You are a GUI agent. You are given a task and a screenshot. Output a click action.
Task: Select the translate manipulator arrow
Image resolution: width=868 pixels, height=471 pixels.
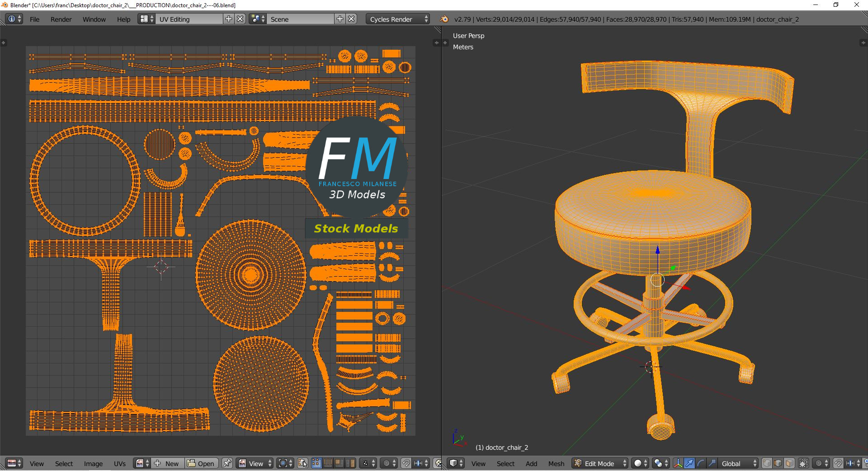[689, 463]
